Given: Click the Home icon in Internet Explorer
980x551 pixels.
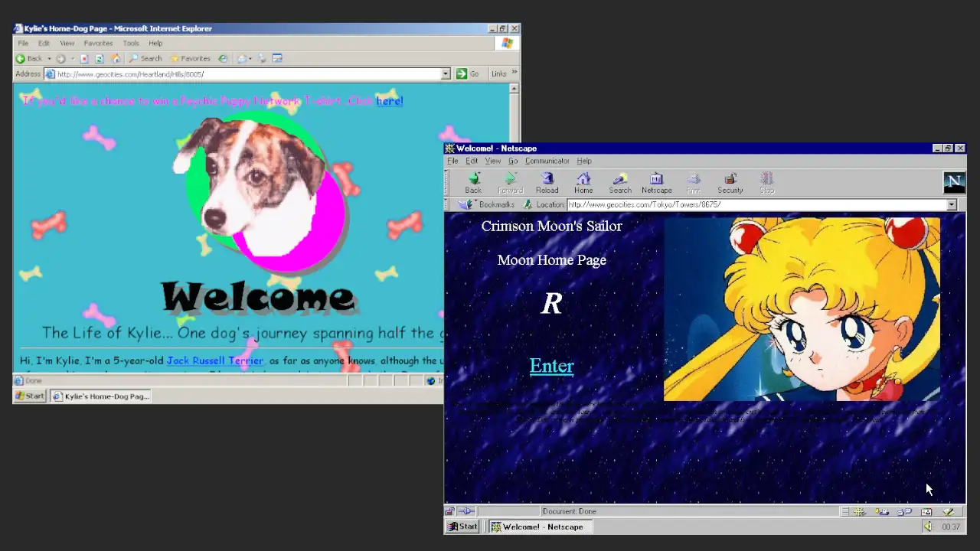Looking at the screenshot, I should coord(116,59).
